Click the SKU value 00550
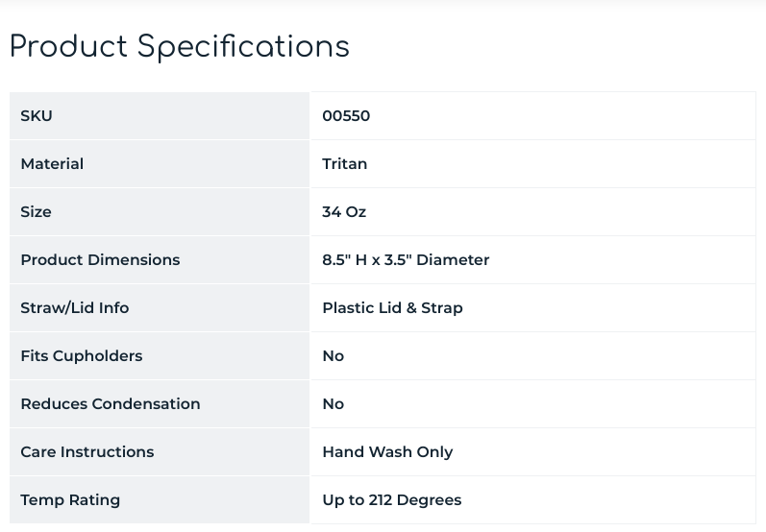This screenshot has height=532, width=766. coord(346,116)
